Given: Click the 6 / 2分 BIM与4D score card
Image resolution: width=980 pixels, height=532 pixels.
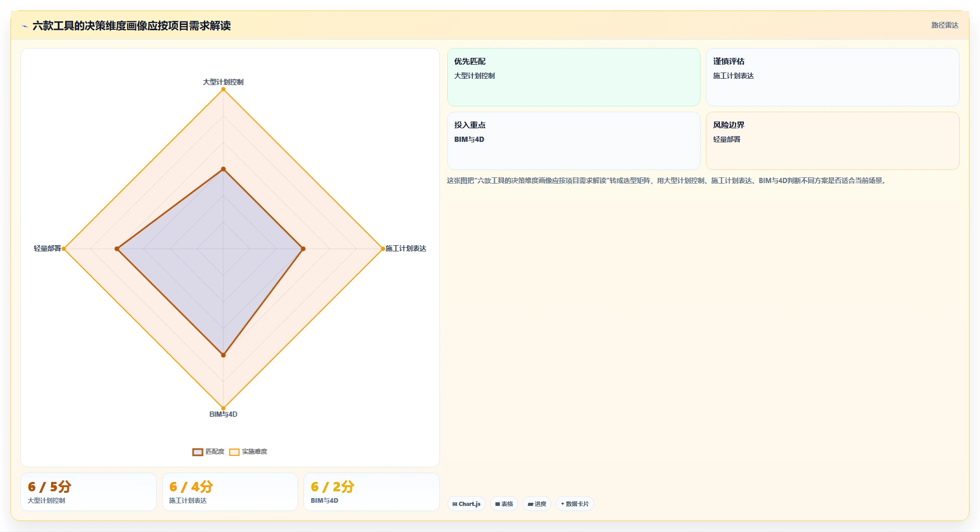Looking at the screenshot, I should (x=372, y=492).
